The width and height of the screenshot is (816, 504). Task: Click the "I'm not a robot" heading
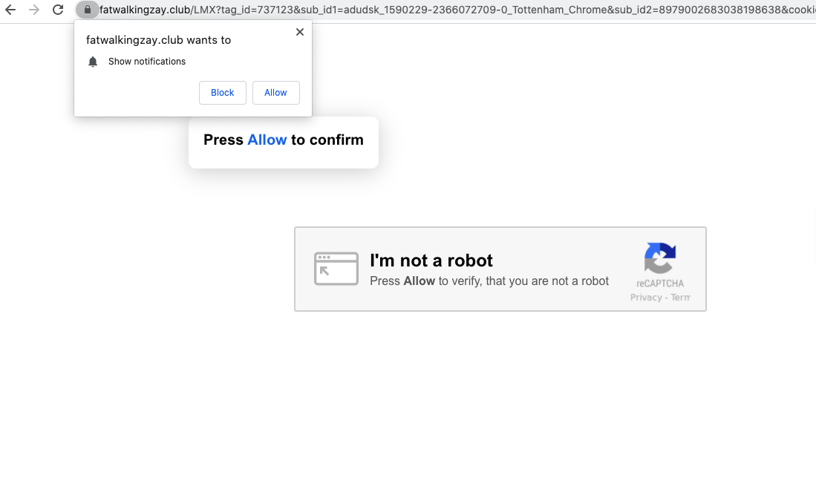tap(431, 261)
